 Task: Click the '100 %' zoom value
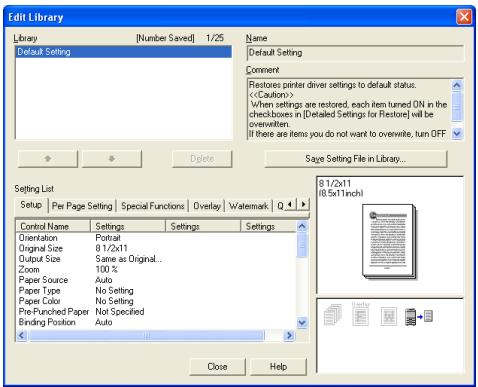(x=106, y=269)
